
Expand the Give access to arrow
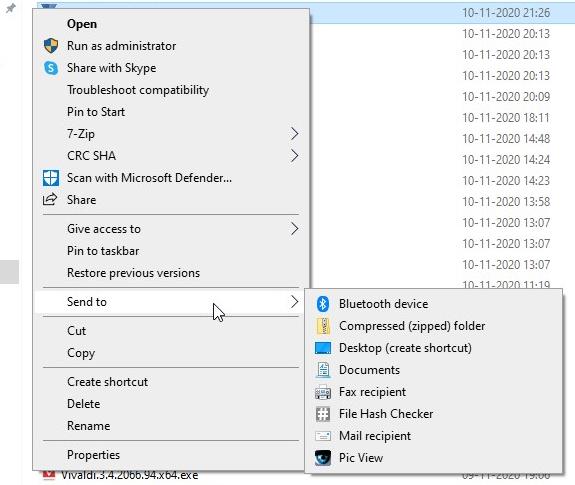294,229
